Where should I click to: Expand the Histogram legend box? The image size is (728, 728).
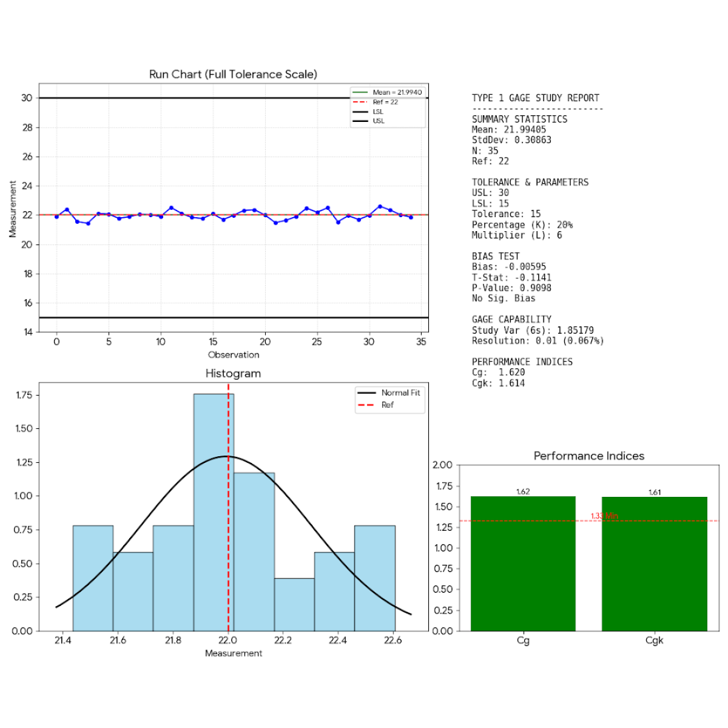tap(391, 399)
